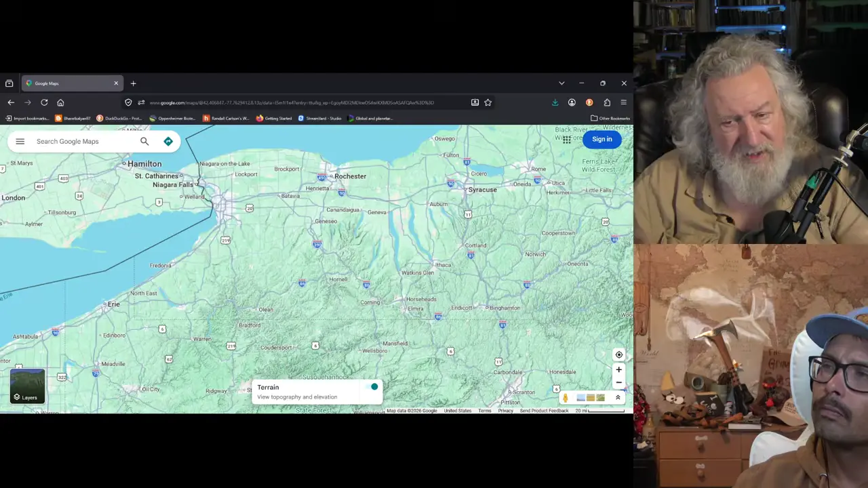Viewport: 868px width, 488px height.
Task: Open the browser downloads panel
Action: pos(555,102)
